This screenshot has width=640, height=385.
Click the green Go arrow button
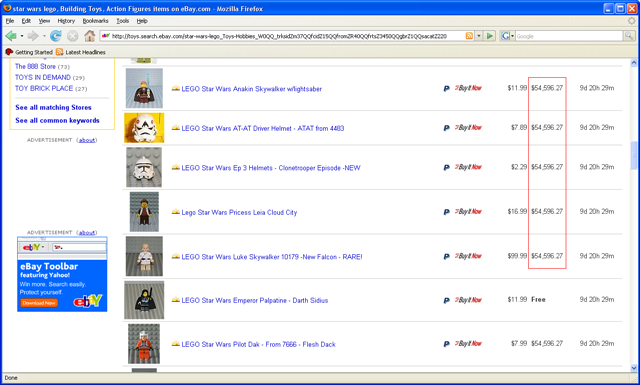coord(489,36)
